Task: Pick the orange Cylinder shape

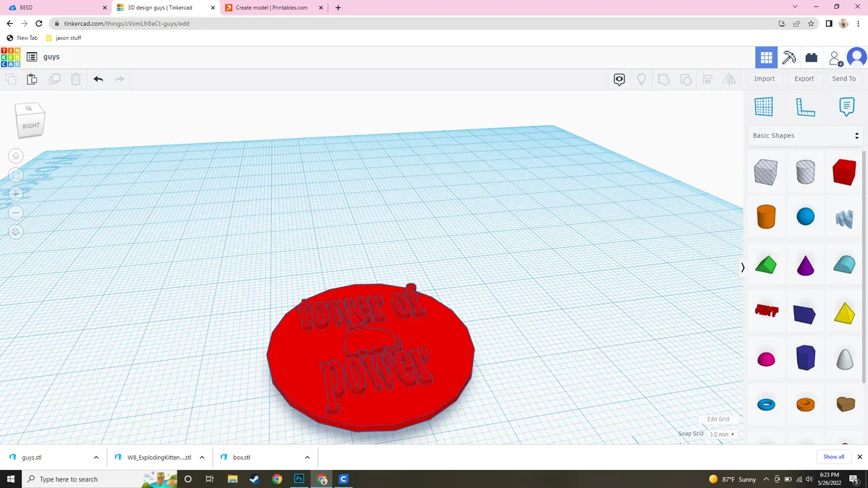Action: pos(766,216)
